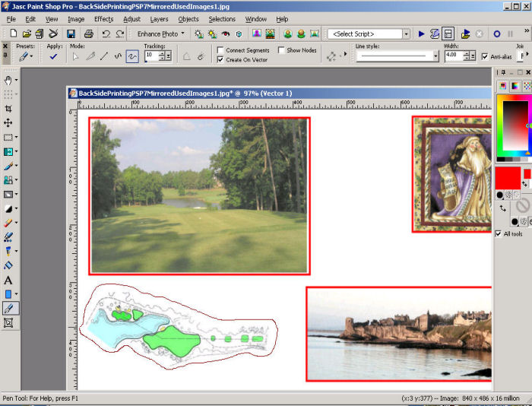
Task: Select the Text tool
Action: [x=8, y=281]
